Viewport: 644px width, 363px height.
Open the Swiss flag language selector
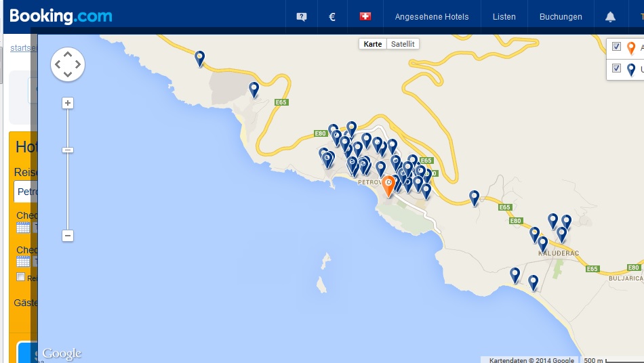pos(365,17)
